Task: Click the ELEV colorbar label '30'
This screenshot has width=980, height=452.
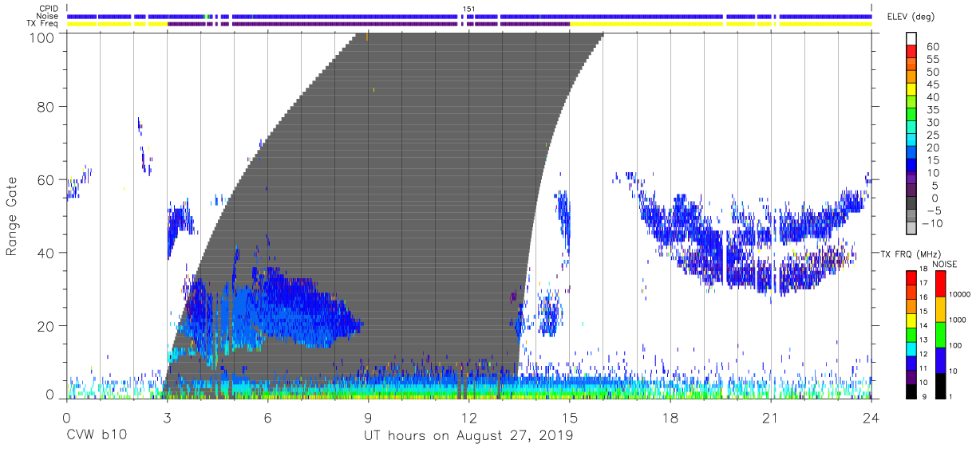Action: [932, 123]
